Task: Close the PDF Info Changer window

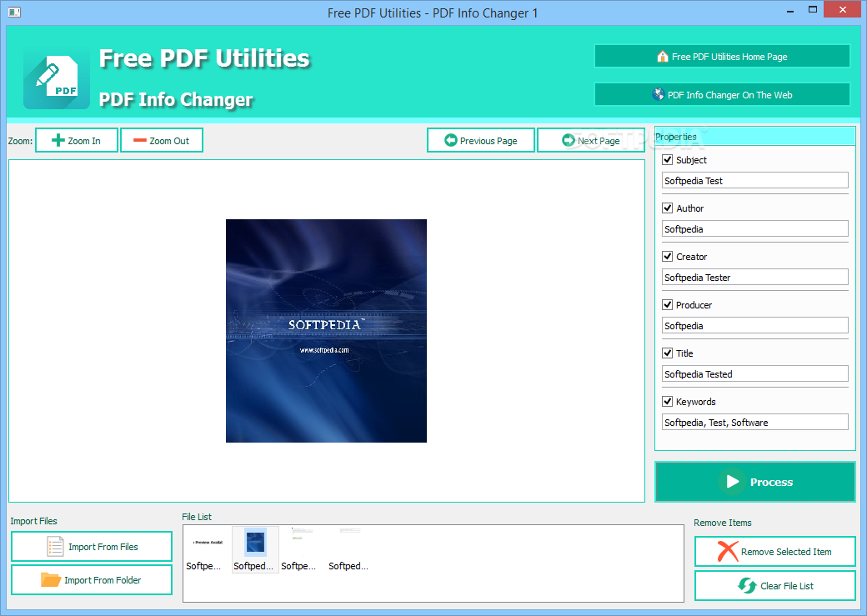Action: point(842,9)
